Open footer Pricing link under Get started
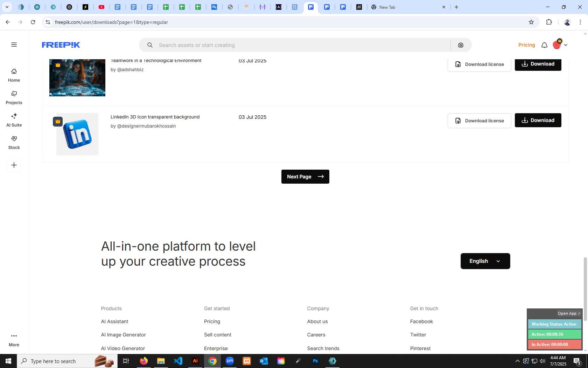 pyautogui.click(x=212, y=321)
